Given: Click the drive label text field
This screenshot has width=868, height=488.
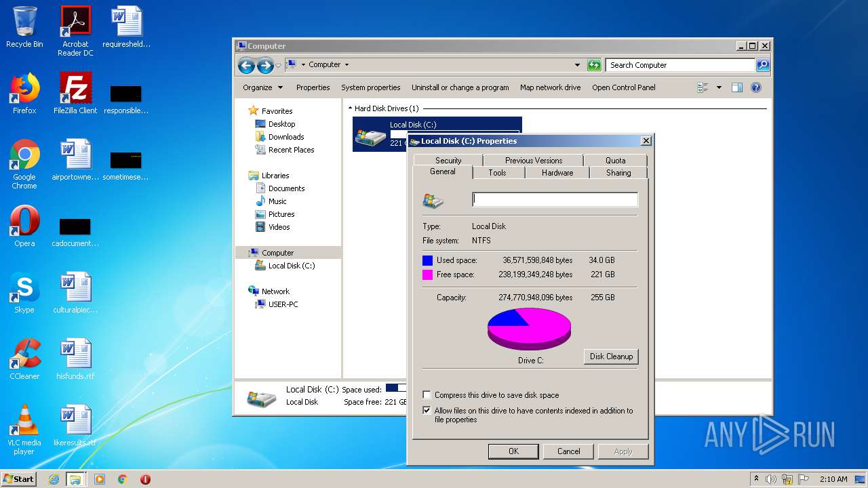Looking at the screenshot, I should [555, 199].
